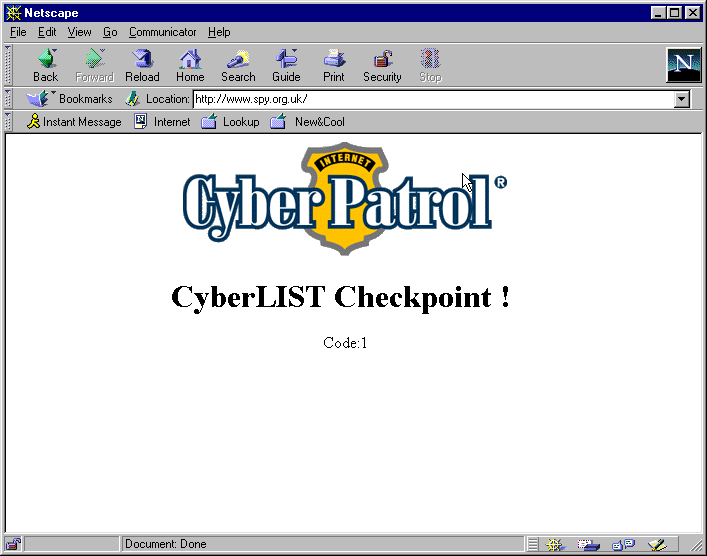The width and height of the screenshot is (707, 556).
Task: Reload the current page
Action: click(x=142, y=65)
